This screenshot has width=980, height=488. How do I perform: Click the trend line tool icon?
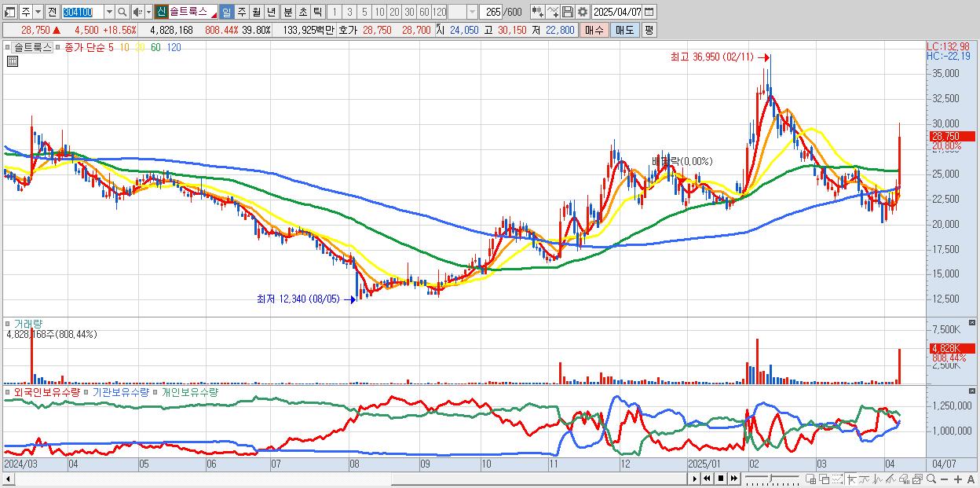[x=865, y=479]
